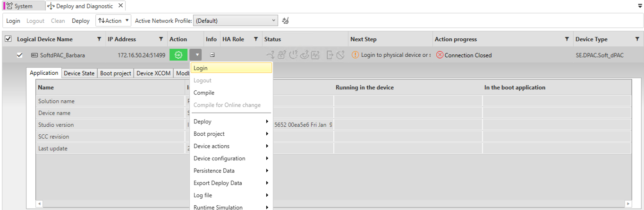Toggle the select-all checkbox in header row
This screenshot has height=210, width=644.
coord(8,39)
